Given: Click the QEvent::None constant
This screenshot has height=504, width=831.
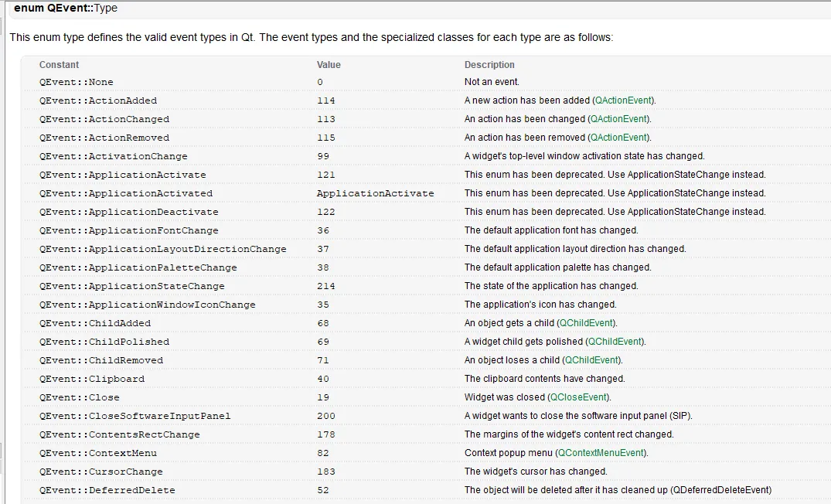Looking at the screenshot, I should click(x=77, y=82).
